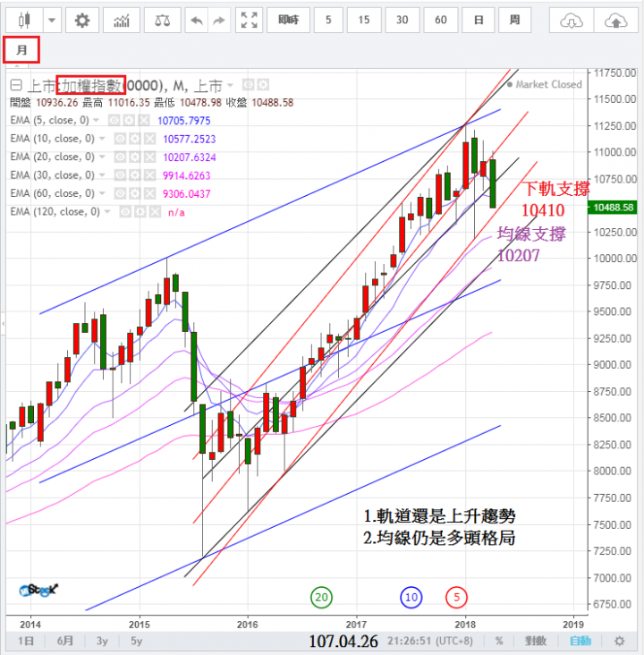Set the range to 3y
The height and width of the screenshot is (655, 644).
(x=102, y=641)
